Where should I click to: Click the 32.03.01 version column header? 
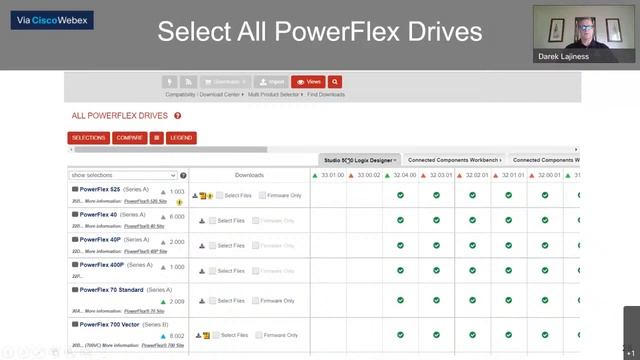coord(436,175)
